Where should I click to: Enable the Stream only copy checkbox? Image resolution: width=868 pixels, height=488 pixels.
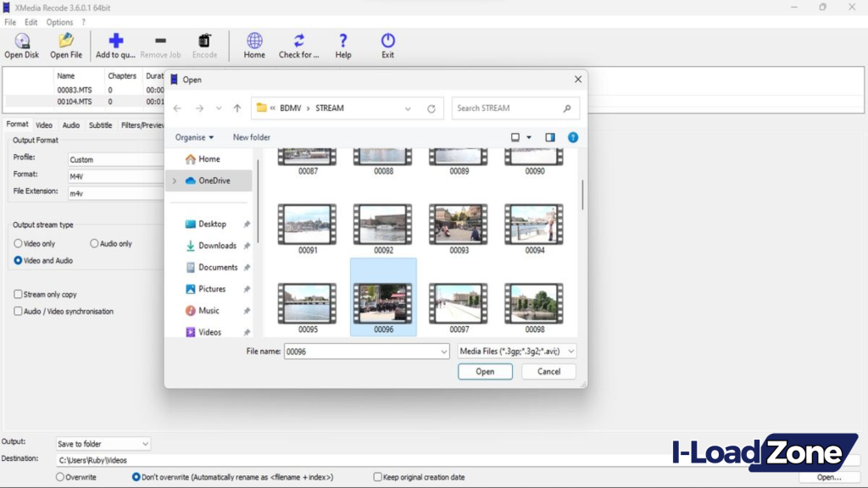pos(17,294)
